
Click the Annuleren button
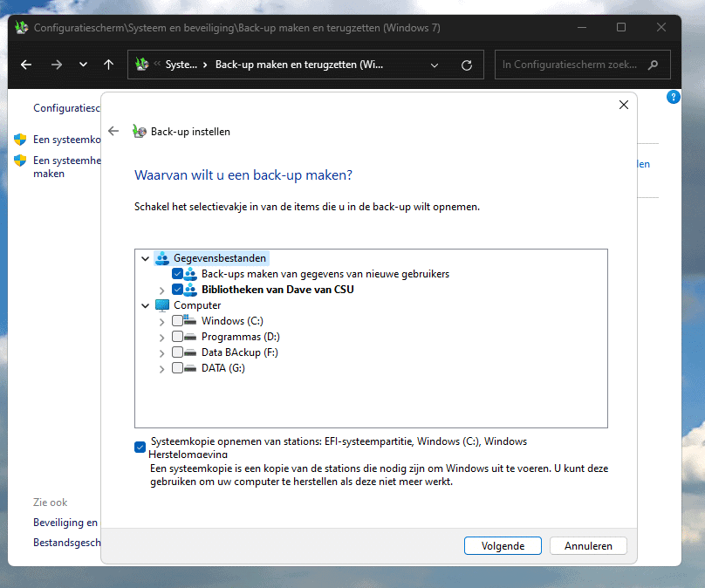point(588,546)
